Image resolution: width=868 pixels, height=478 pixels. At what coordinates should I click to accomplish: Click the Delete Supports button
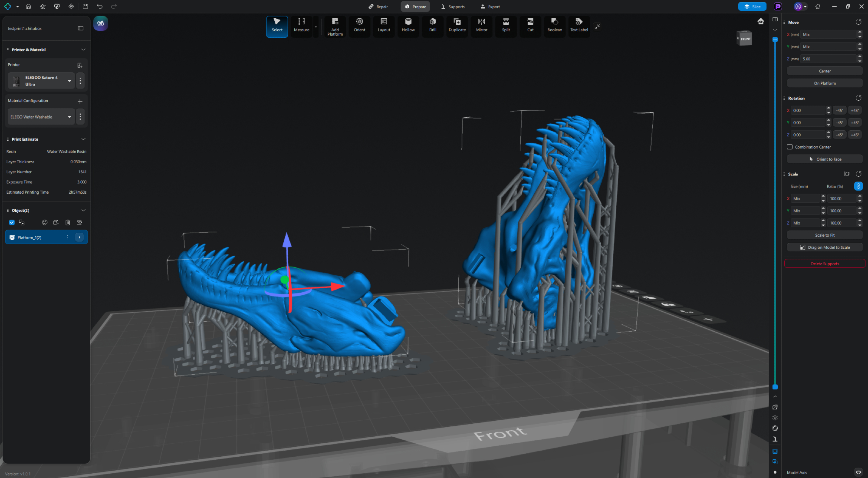(824, 264)
